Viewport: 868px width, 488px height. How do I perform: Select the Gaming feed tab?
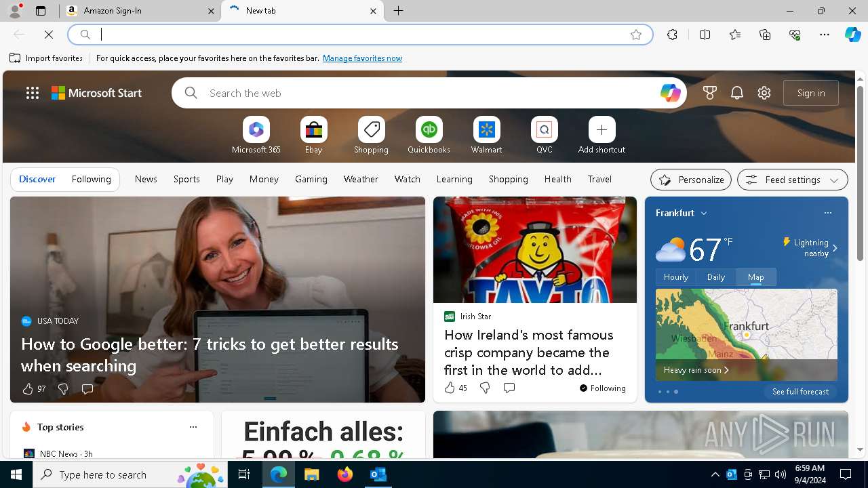click(x=311, y=179)
